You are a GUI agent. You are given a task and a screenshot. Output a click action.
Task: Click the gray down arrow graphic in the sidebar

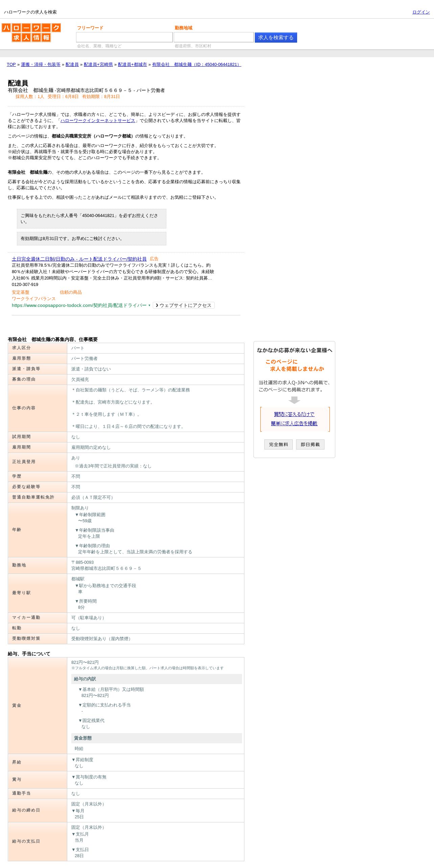294,400
